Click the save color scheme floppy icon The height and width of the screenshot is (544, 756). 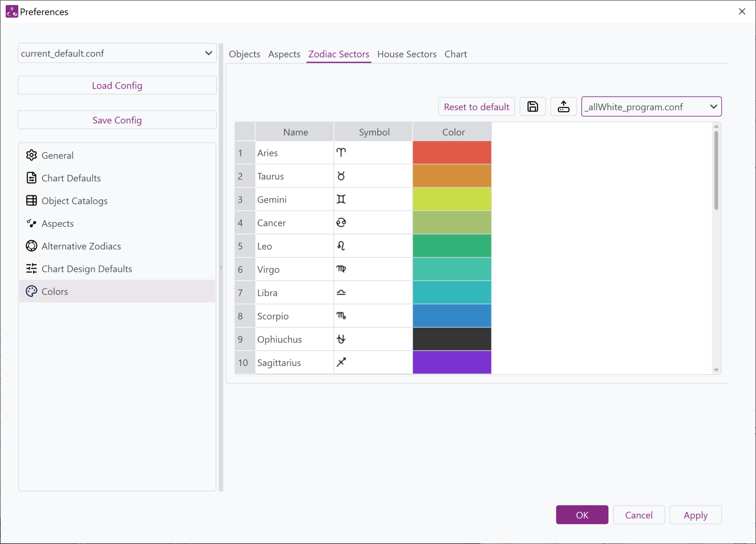click(x=532, y=107)
